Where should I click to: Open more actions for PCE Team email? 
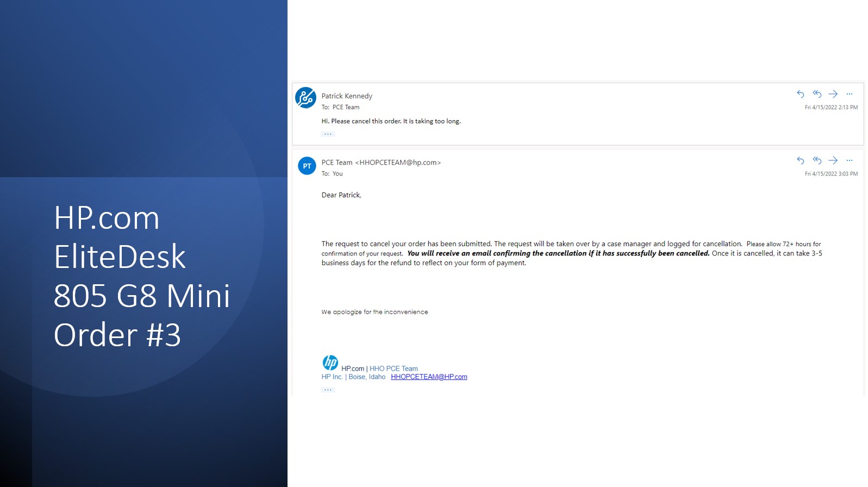[850, 160]
